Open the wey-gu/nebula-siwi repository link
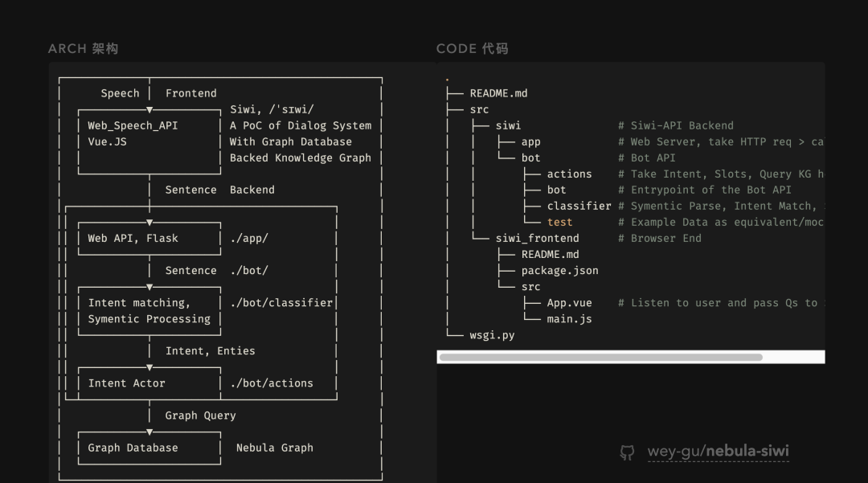Screen dimensions: 868x483 [x=718, y=452]
